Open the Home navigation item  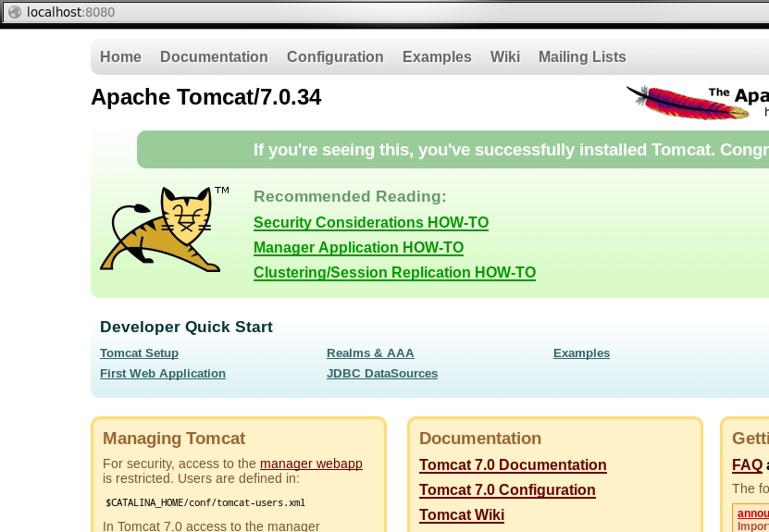[x=120, y=56]
